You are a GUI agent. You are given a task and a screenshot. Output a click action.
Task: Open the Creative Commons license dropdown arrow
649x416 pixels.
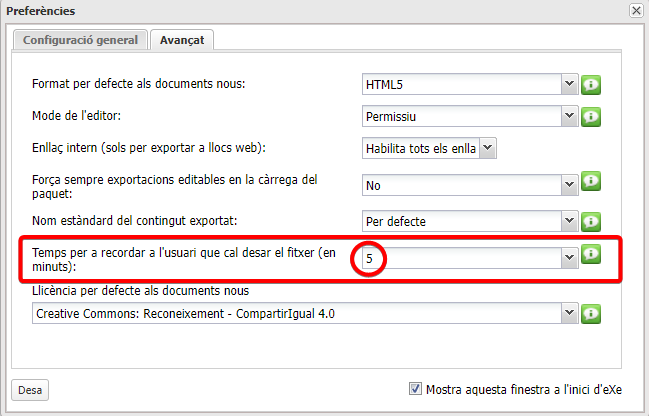click(x=569, y=314)
